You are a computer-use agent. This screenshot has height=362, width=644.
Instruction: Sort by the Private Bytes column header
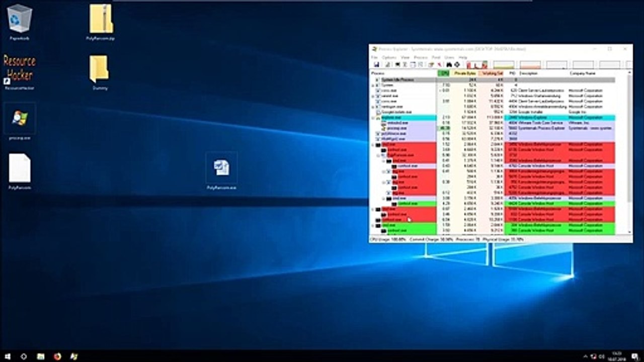click(464, 73)
